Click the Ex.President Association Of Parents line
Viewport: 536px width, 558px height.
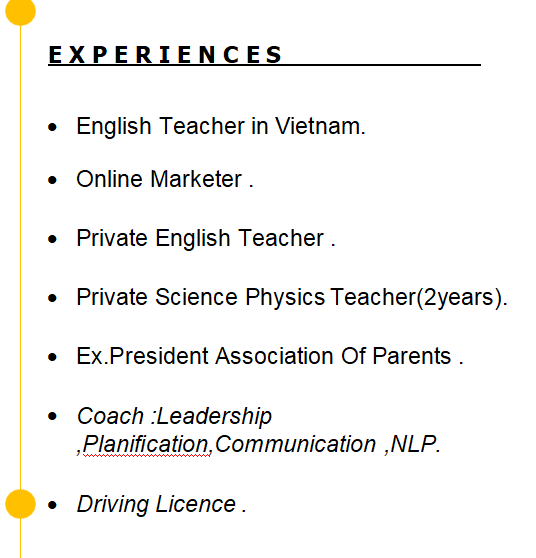tap(270, 356)
